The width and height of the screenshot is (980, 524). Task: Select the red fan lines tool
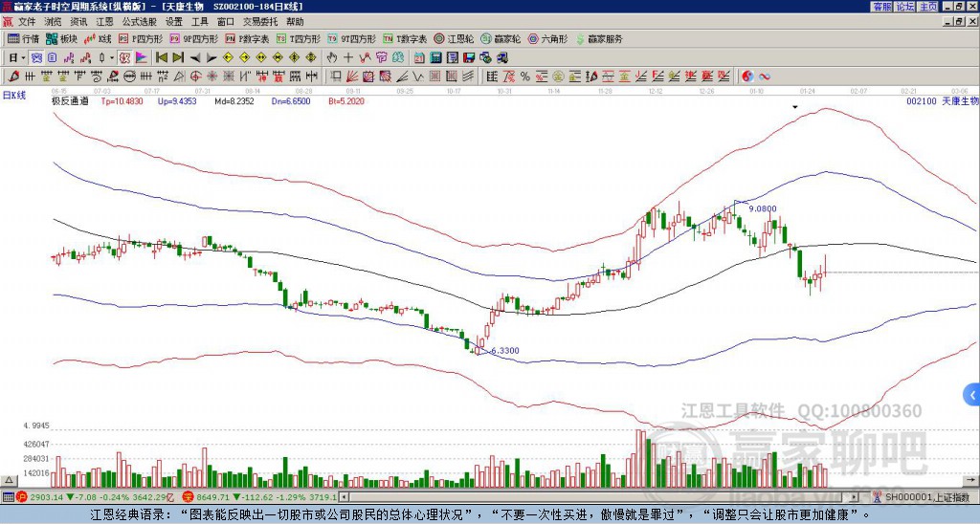[351, 76]
